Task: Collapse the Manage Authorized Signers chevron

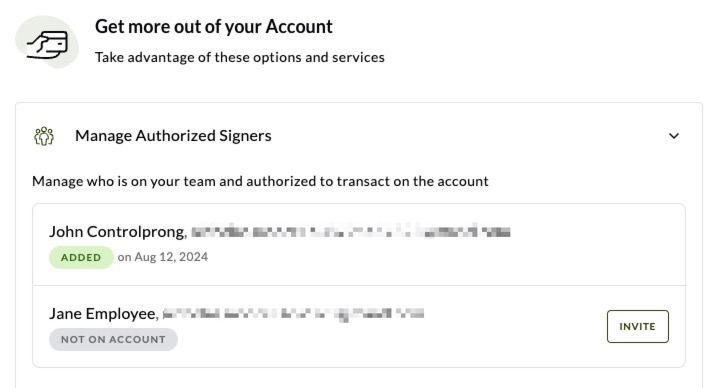Action: pyautogui.click(x=674, y=136)
